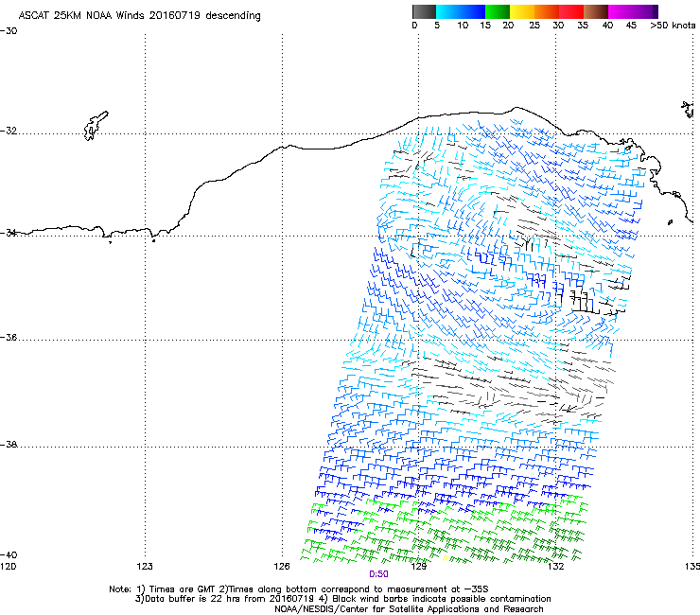Screen dimensions: 700x615
Task: Click the longitude label '123'
Action: tap(145, 567)
